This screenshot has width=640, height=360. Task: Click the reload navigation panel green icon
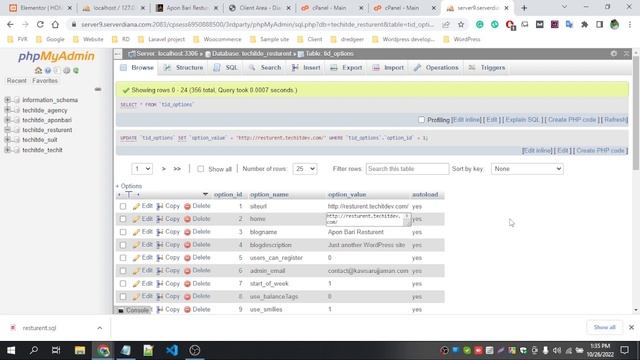coord(76,71)
